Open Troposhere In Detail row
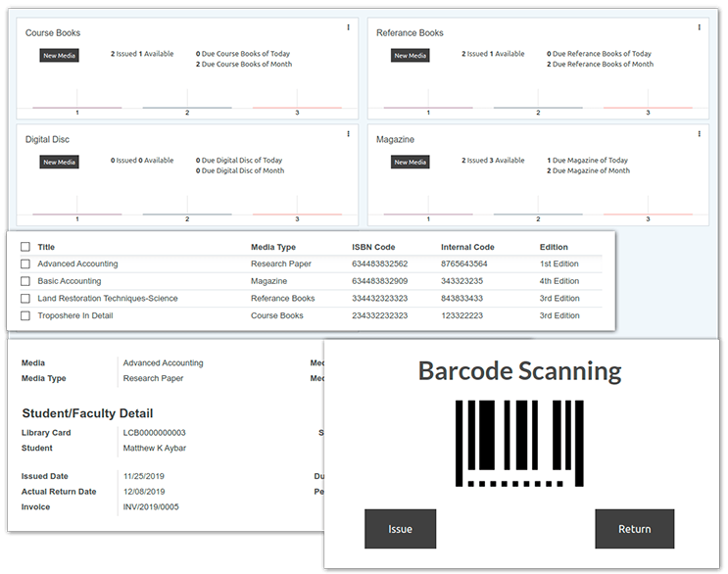 (x=311, y=315)
